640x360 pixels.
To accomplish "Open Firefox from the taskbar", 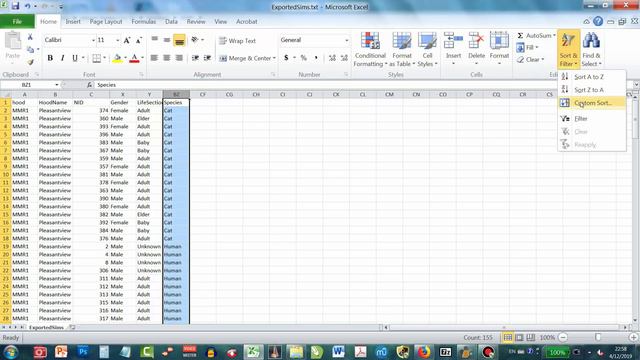I will (424, 351).
